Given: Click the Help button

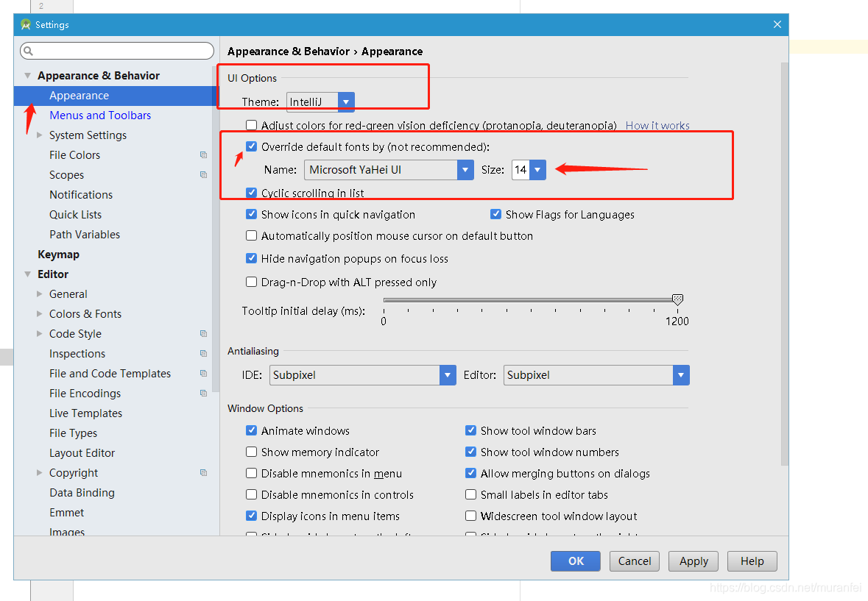Looking at the screenshot, I should tap(752, 561).
